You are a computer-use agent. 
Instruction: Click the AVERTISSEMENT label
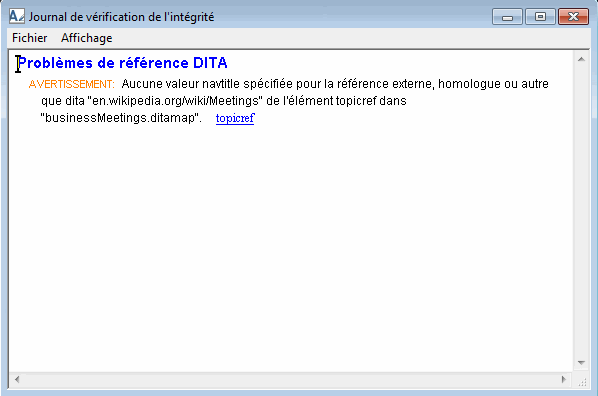point(71,84)
